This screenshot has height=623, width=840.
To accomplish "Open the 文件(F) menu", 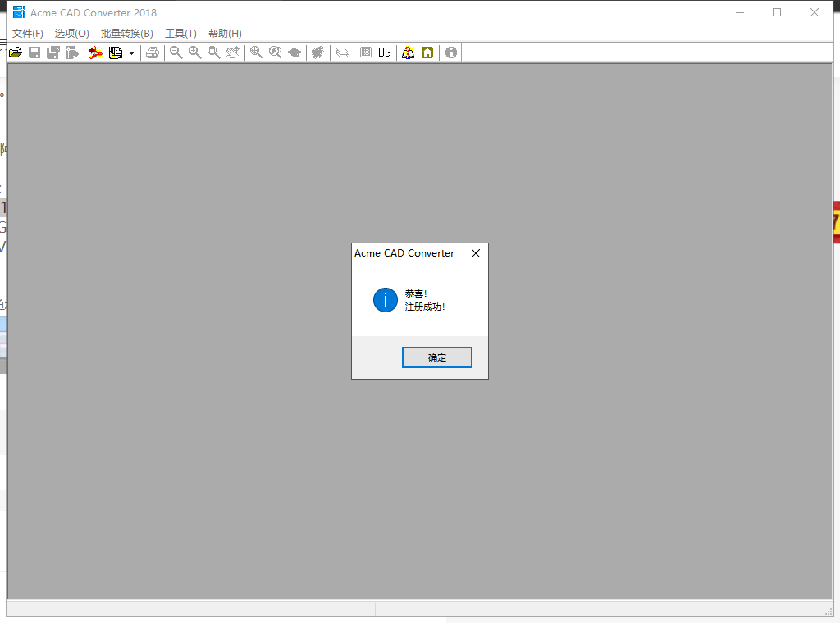I will coord(28,33).
